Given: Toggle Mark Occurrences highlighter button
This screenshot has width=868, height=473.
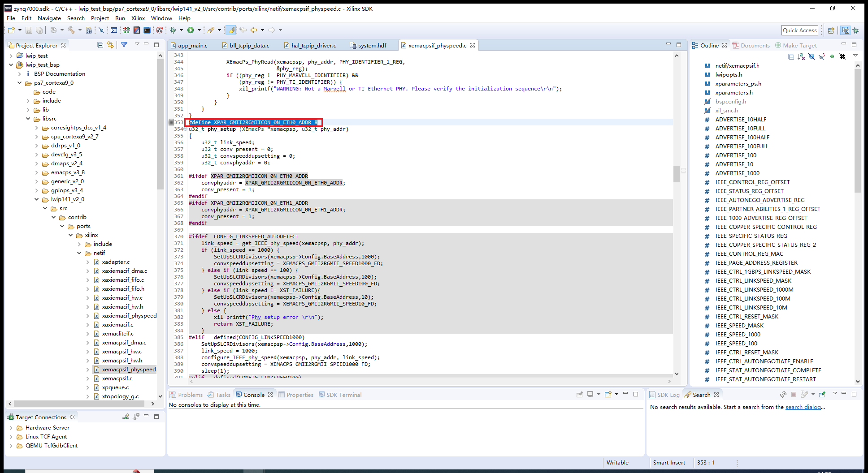Looking at the screenshot, I should (231, 30).
